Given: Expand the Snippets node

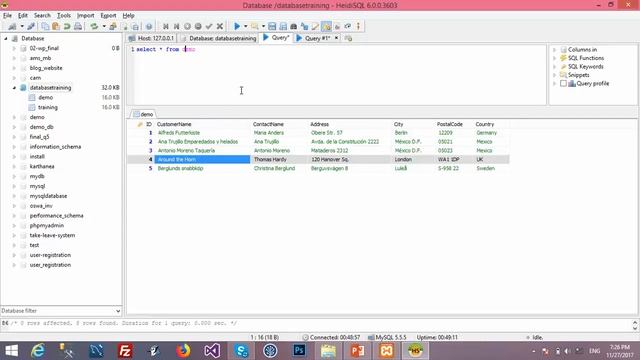Looking at the screenshot, I should point(555,75).
